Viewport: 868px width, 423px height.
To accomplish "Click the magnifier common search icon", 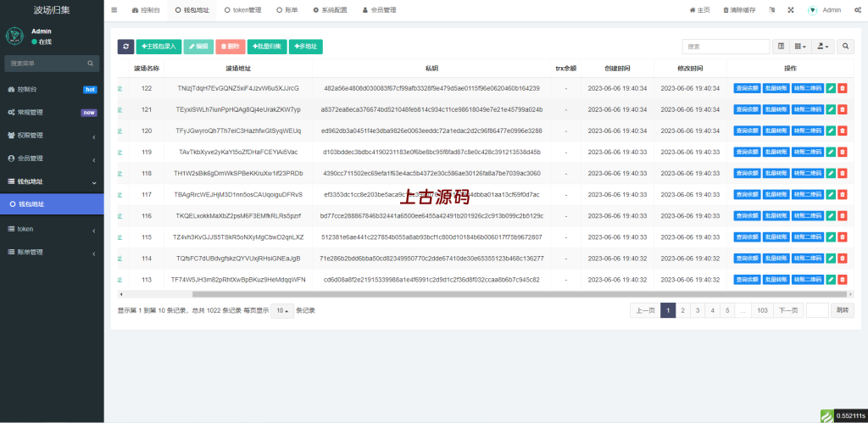I will tap(845, 47).
